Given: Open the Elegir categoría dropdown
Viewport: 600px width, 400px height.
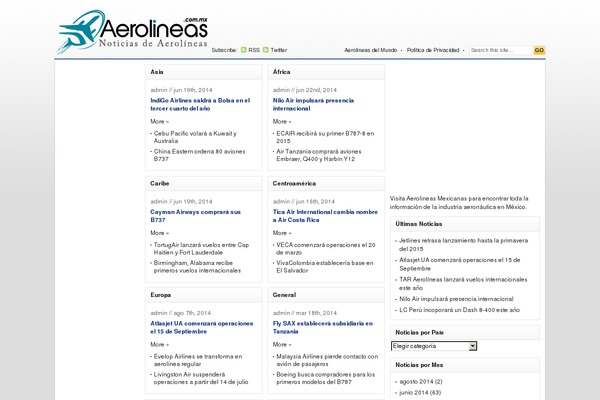Looking at the screenshot, I should coord(434,346).
